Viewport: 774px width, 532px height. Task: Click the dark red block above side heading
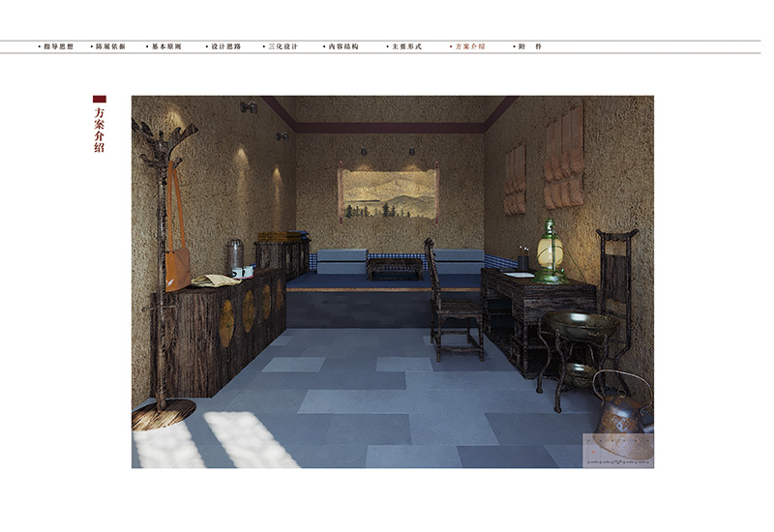click(99, 99)
